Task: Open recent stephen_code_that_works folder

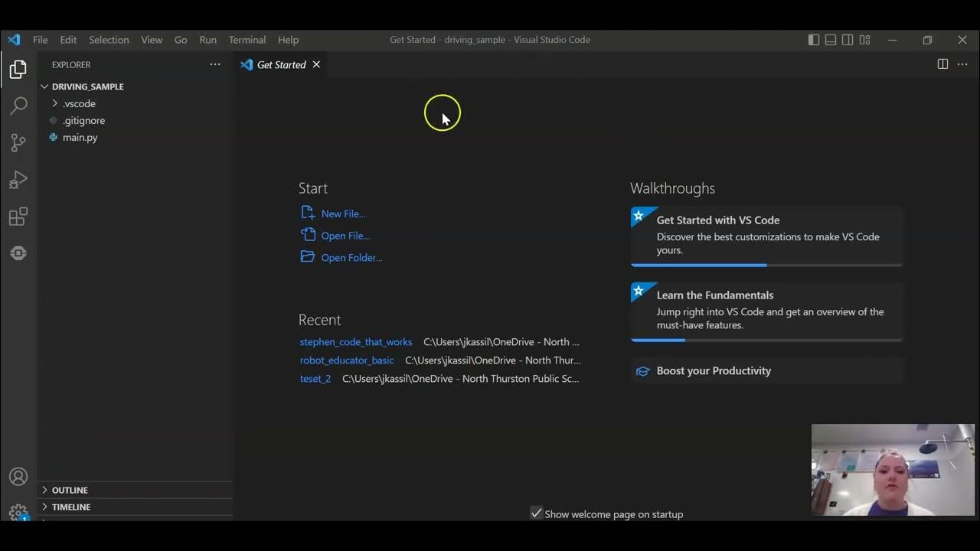Action: click(x=356, y=342)
